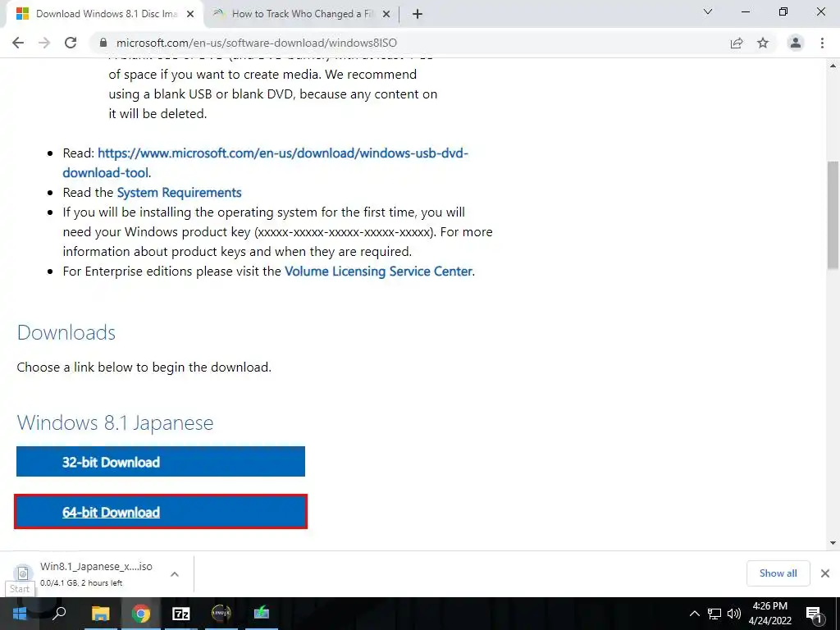
Task: View site information padlock icon
Action: click(103, 43)
